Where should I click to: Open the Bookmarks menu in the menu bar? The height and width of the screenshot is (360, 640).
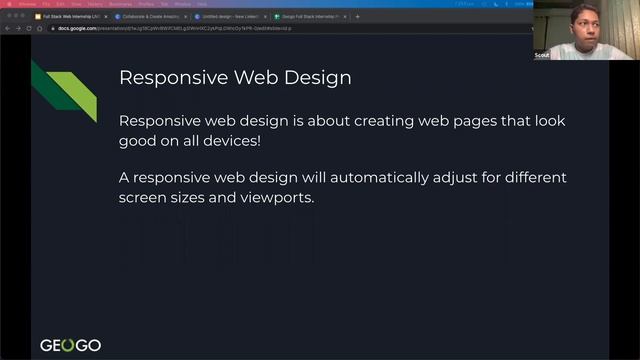(120, 4)
